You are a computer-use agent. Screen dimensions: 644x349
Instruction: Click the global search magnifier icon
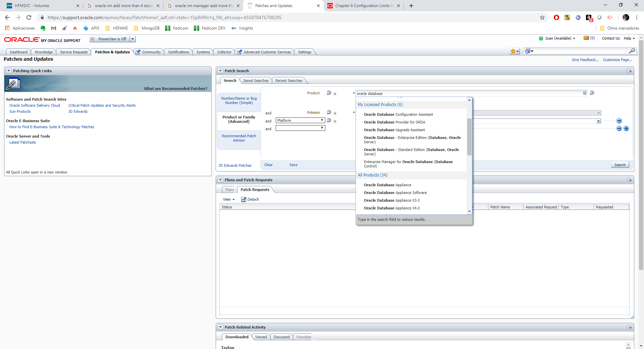(x=632, y=51)
